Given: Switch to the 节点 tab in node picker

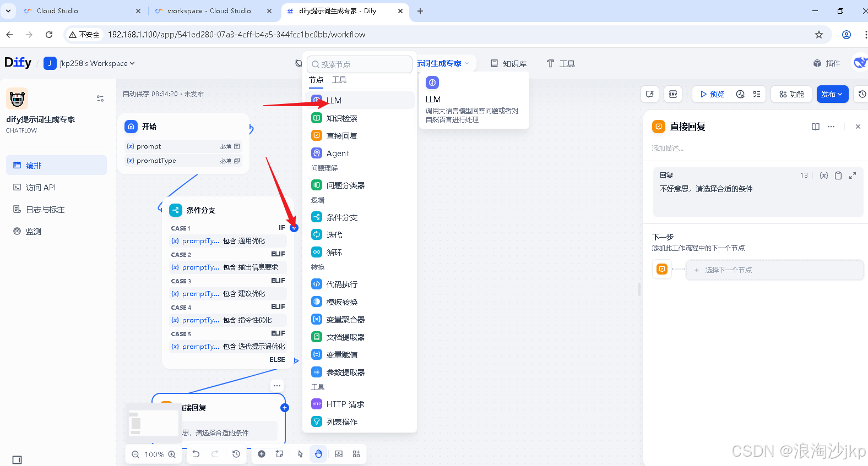Looking at the screenshot, I should pyautogui.click(x=316, y=80).
